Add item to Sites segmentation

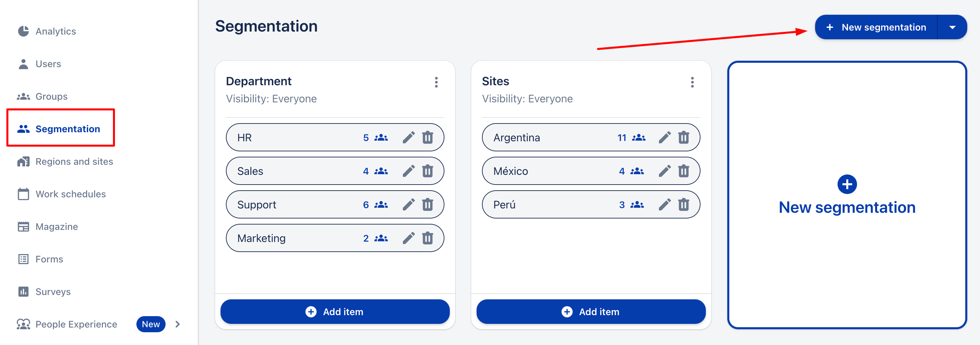point(591,311)
